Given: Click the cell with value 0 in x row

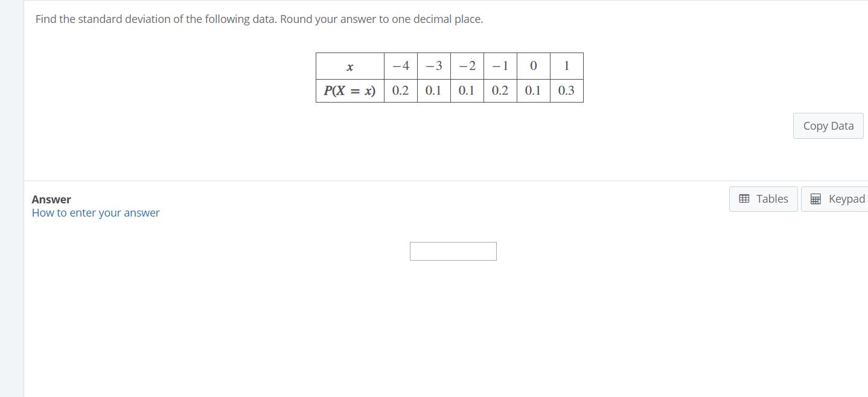Looking at the screenshot, I should click(533, 66).
